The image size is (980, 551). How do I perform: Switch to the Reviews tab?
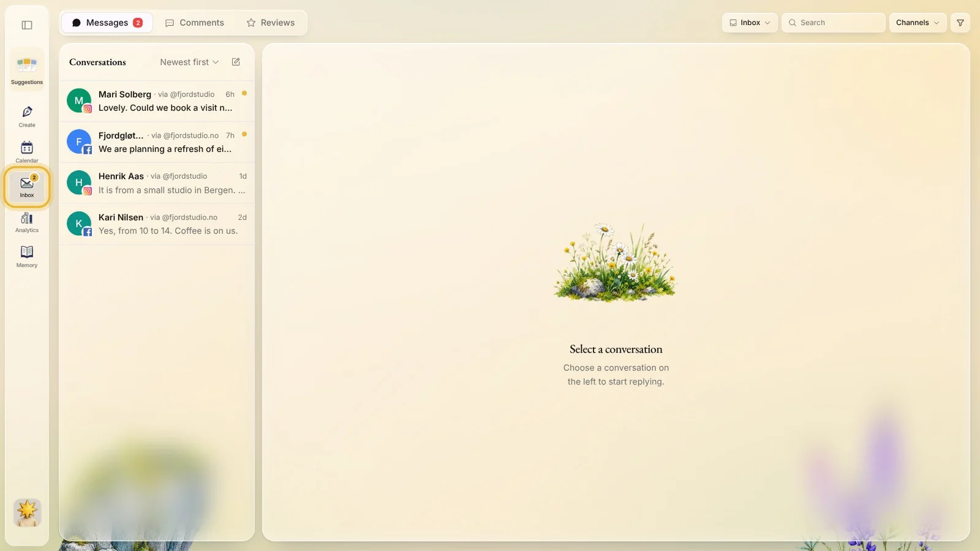270,23
